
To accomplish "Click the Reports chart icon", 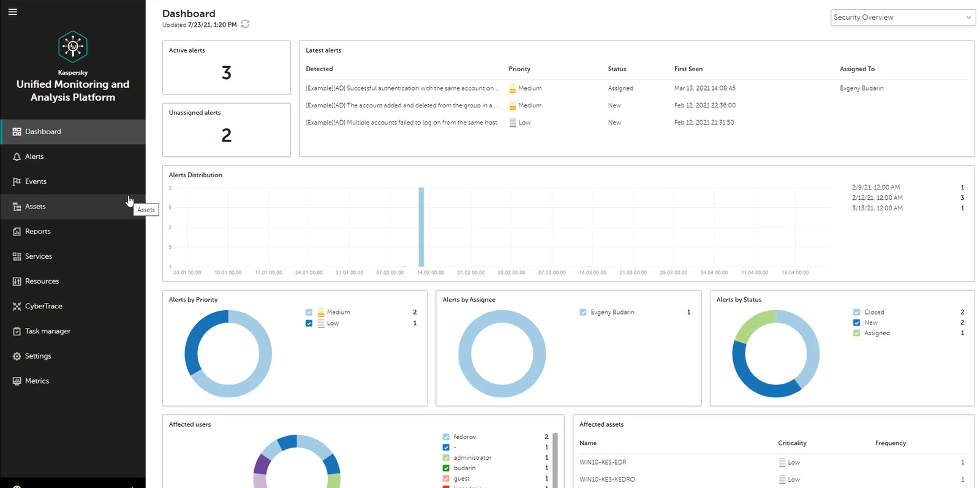I will click(17, 232).
